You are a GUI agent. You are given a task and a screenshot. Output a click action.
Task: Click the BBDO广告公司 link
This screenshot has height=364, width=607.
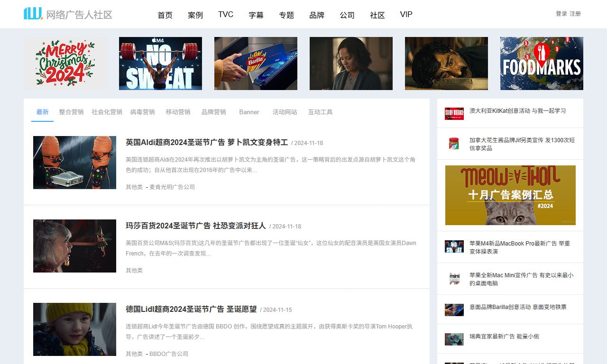click(x=169, y=354)
